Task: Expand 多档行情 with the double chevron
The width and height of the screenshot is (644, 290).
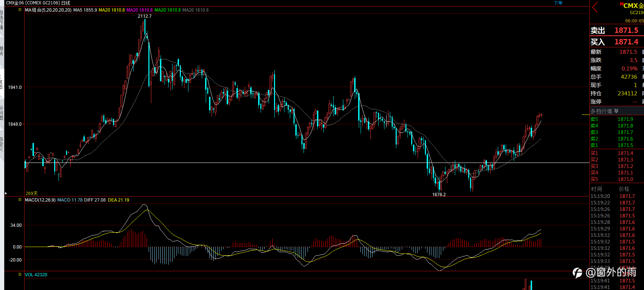Action: click(x=616, y=111)
